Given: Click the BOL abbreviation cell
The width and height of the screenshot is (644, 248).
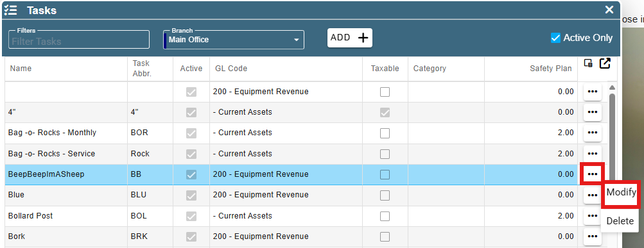Looking at the screenshot, I should (150, 215).
